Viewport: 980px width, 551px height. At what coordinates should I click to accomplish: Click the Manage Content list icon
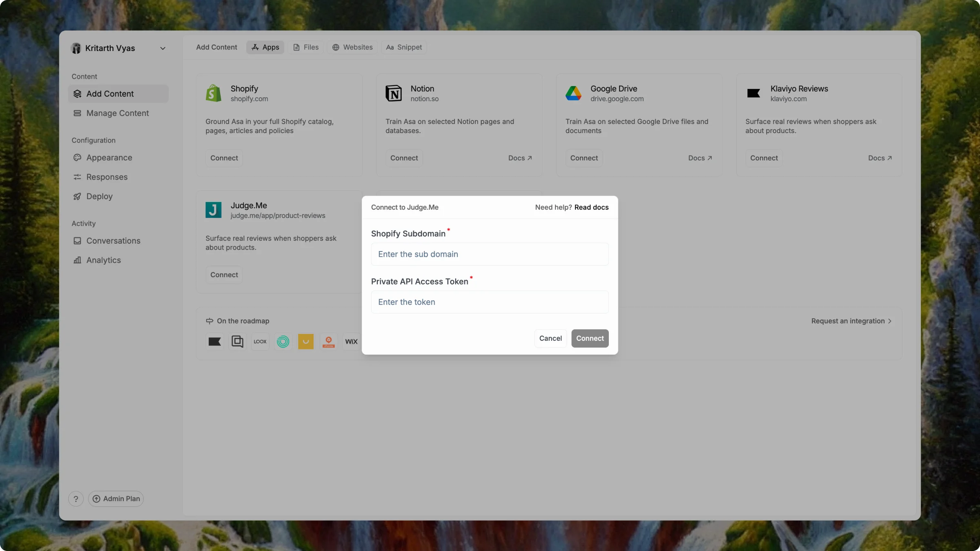pyautogui.click(x=77, y=113)
